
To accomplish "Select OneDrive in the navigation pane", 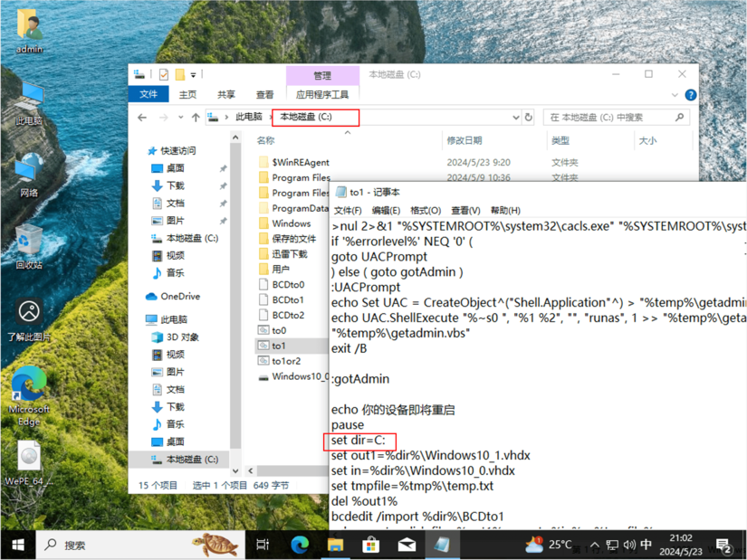I will coord(179,297).
